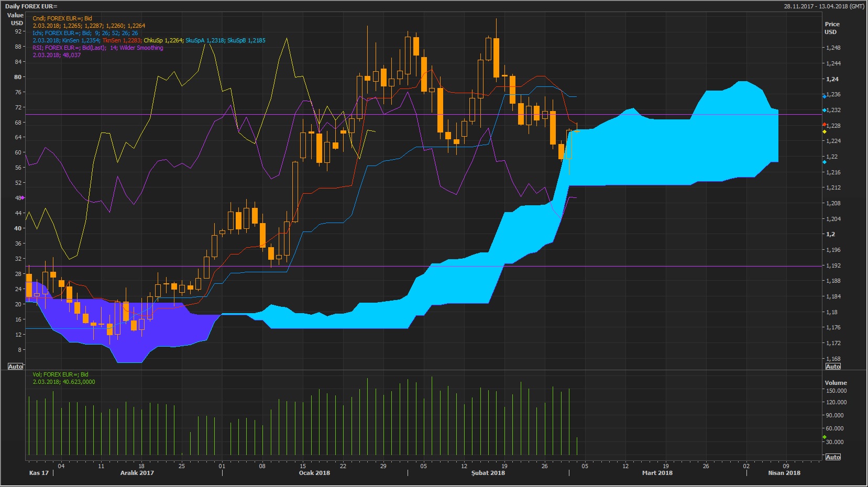
Task: Click the 09 date tick under Nisan 2018
Action: [x=786, y=466]
